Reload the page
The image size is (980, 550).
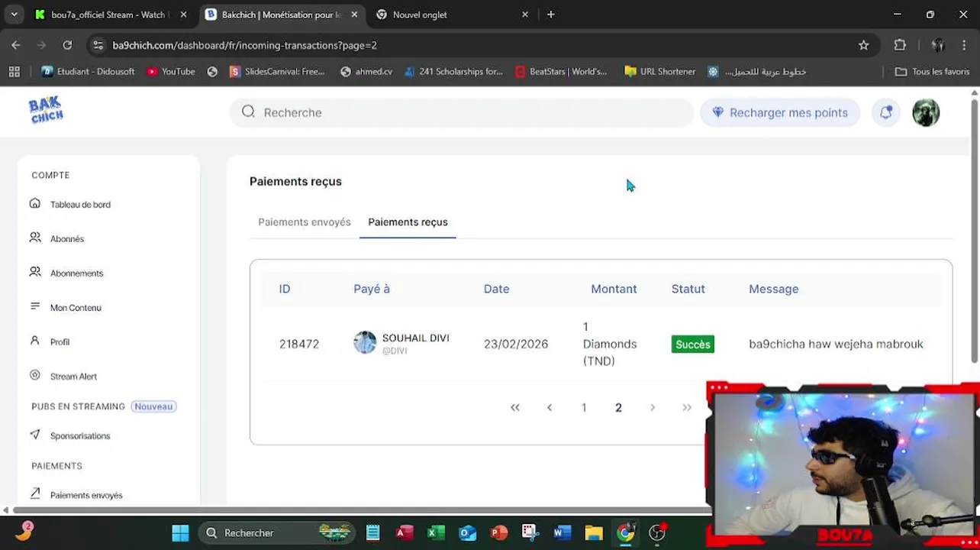(67, 45)
